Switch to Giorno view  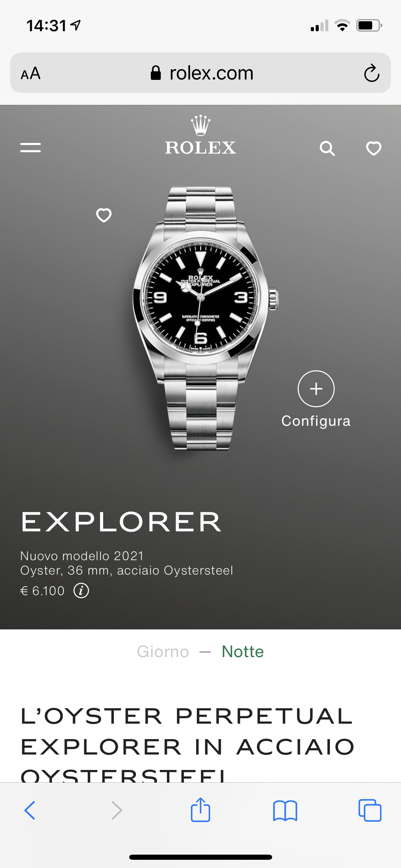pos(163,652)
